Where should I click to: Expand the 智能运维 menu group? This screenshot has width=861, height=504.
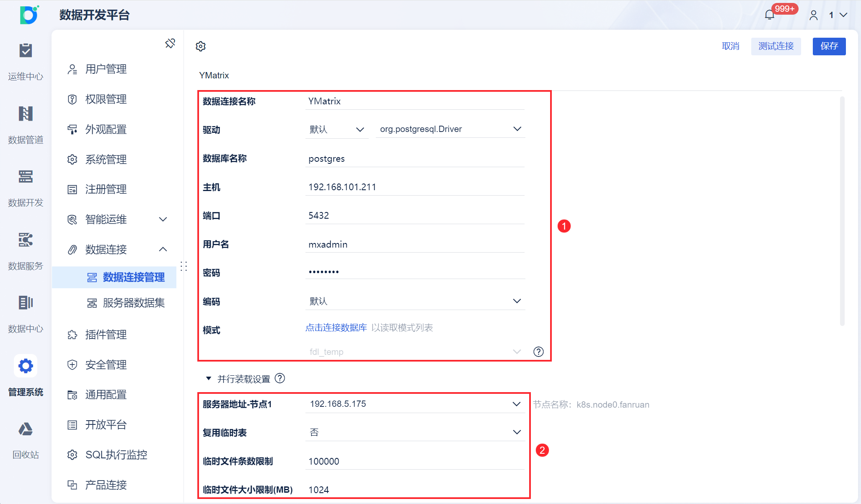coord(163,220)
